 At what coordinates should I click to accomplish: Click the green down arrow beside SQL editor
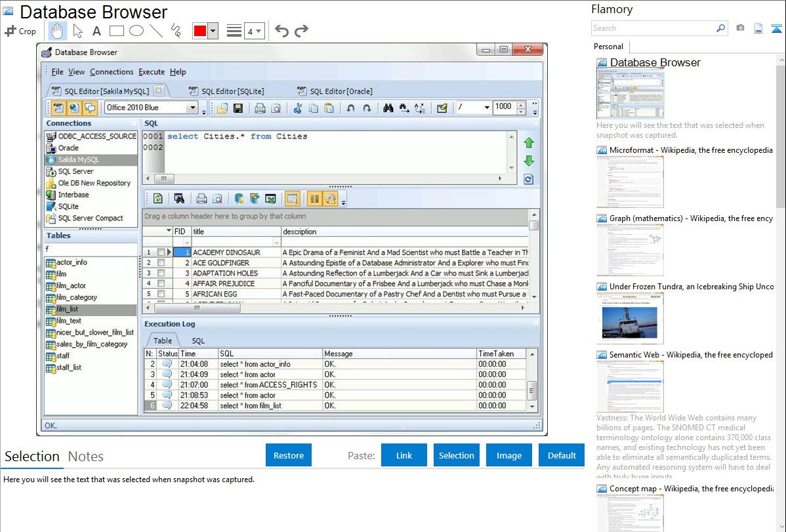click(x=529, y=161)
